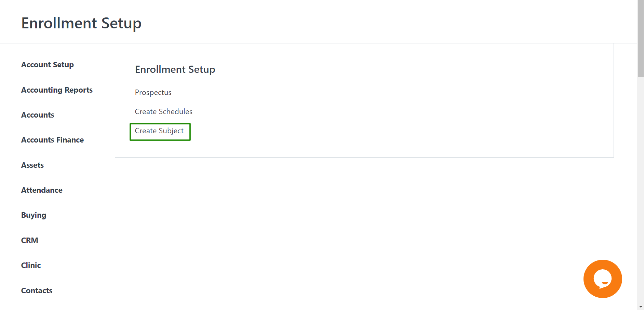
Task: Open Accounts Finance sidebar item
Action: (x=52, y=140)
